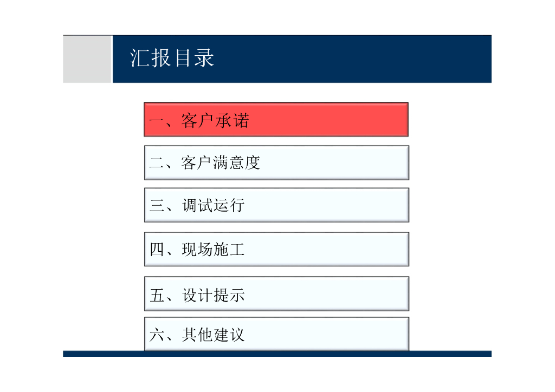Click the numeral 二 before 客户满意度
This screenshot has height=392, width=555.
pyautogui.click(x=157, y=163)
